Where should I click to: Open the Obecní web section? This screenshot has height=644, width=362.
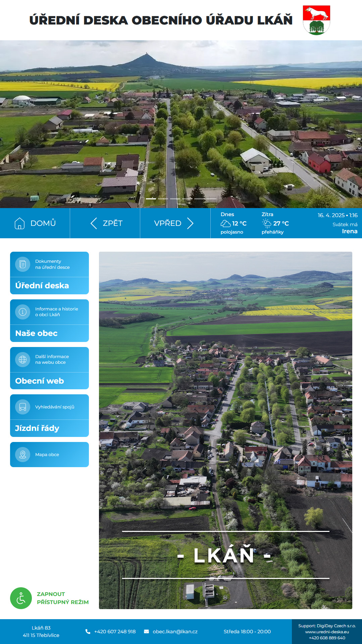pos(49,368)
